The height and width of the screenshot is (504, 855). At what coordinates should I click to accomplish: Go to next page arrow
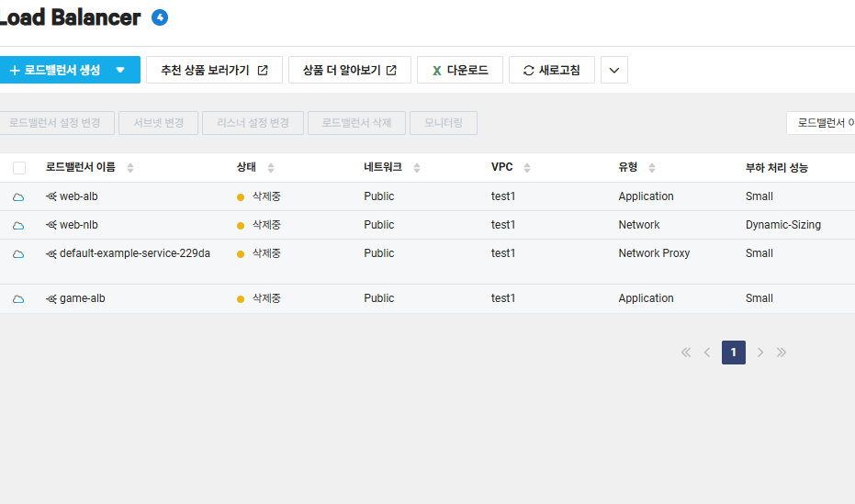coord(760,353)
